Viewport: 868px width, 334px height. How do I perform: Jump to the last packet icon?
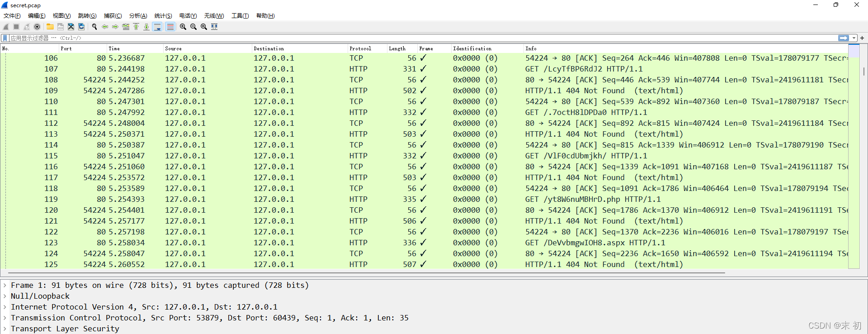(x=146, y=27)
